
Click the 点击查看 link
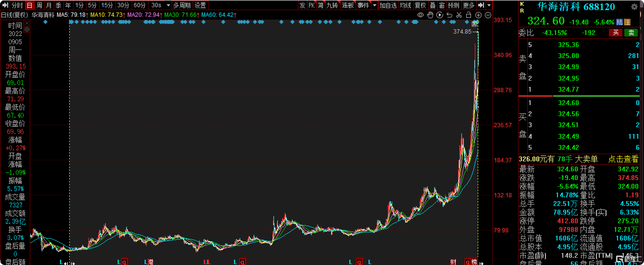[x=623, y=159]
